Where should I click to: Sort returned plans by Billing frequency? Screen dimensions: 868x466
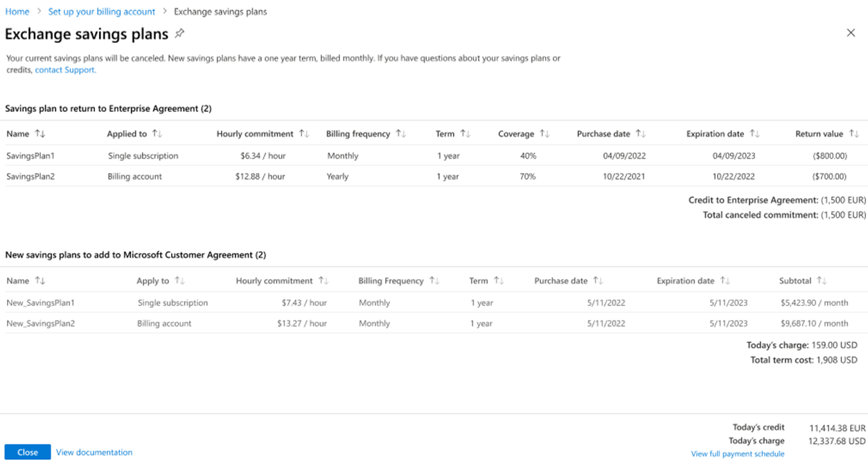[400, 134]
